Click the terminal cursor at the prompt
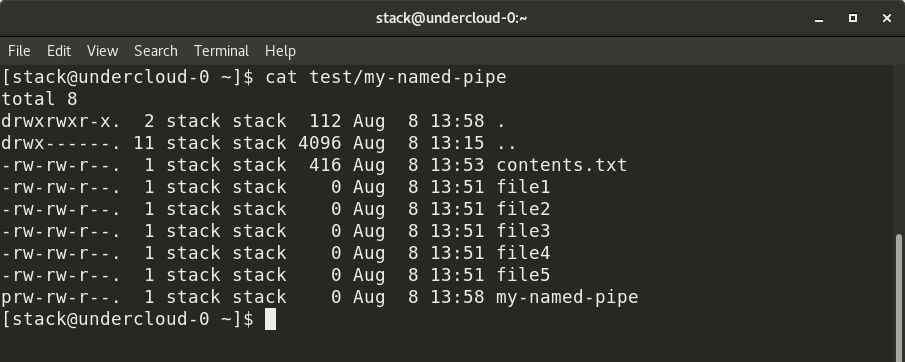 (270, 319)
